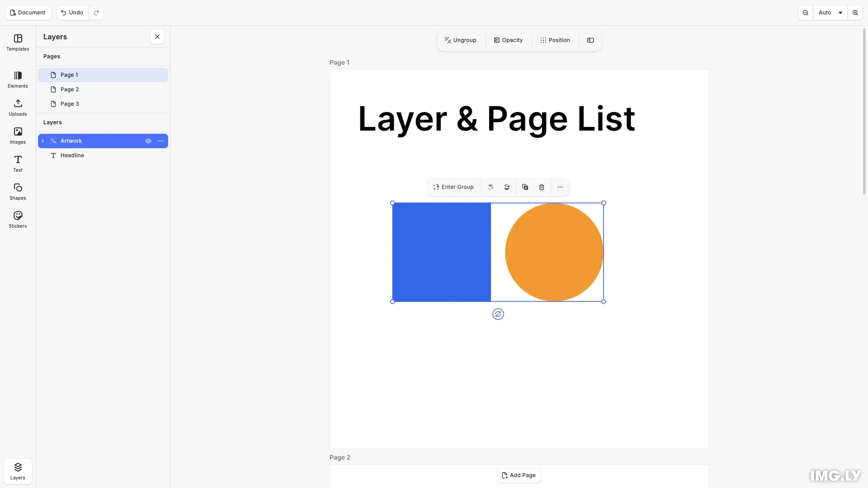Open the Text panel
Image resolution: width=868 pixels, height=488 pixels.
18,164
